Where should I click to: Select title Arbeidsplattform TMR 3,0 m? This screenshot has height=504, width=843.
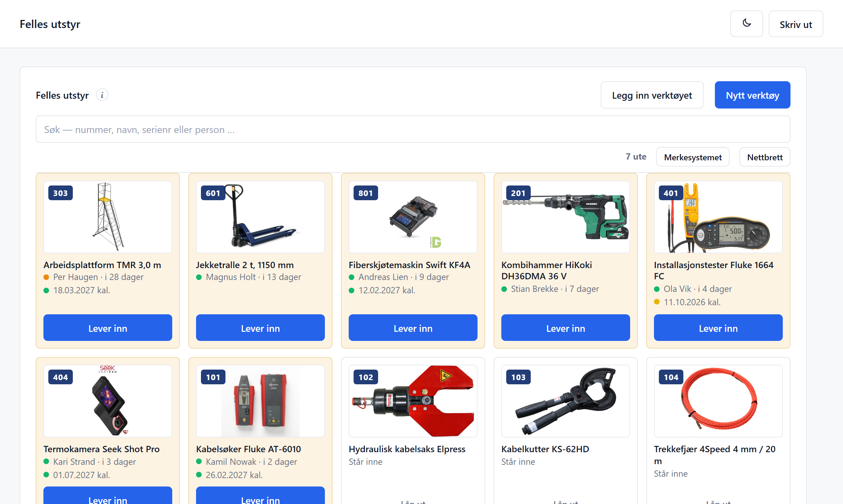coord(102,265)
